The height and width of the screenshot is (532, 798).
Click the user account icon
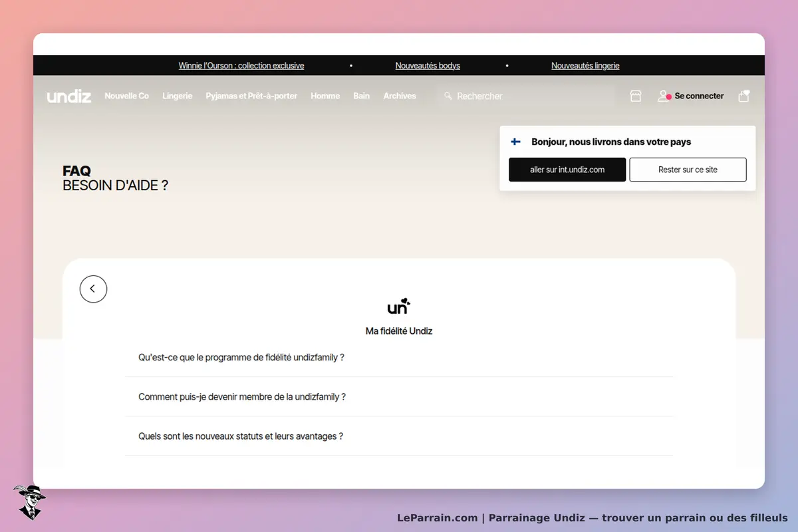coord(664,96)
